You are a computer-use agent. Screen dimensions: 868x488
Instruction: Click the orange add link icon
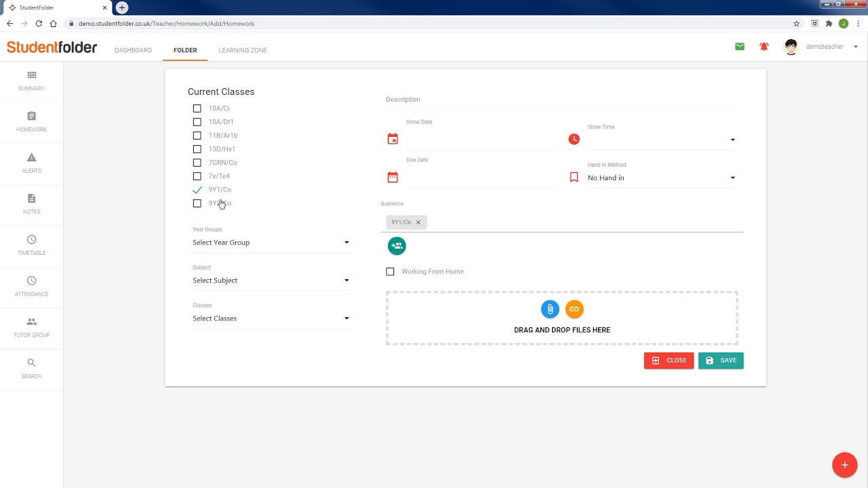[x=574, y=309]
